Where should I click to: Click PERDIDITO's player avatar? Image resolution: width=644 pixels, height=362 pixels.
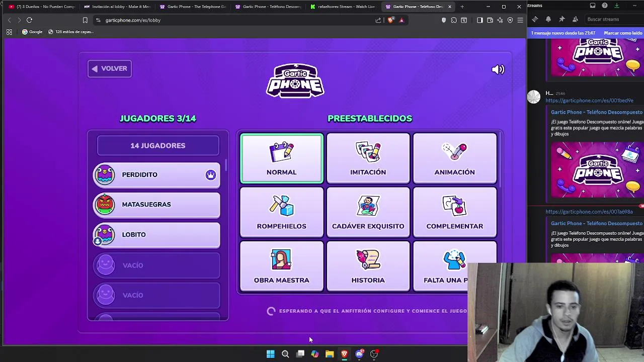(105, 174)
